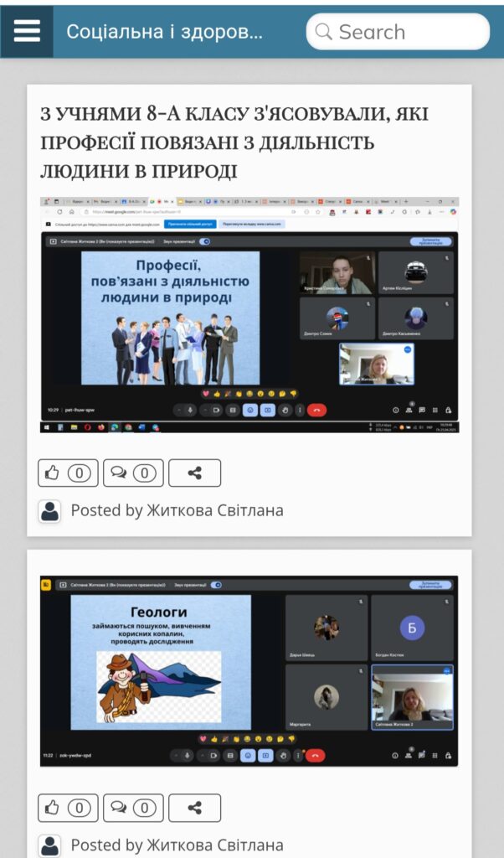
Task: Click the site title Соціальна і здоров…
Action: pos(165,32)
